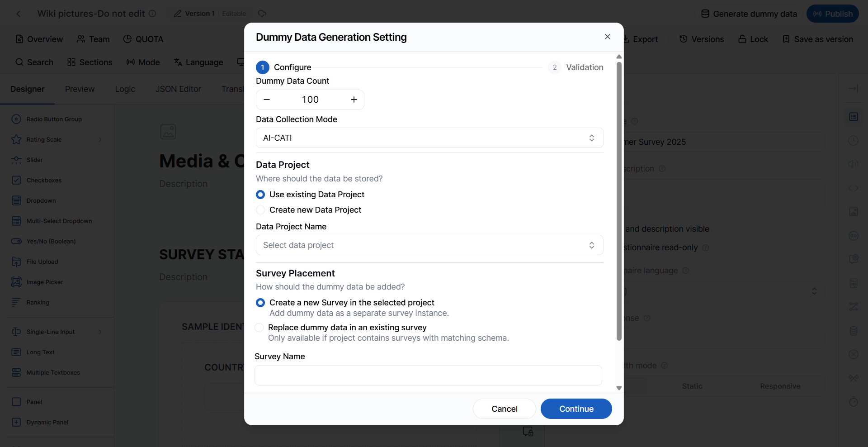This screenshot has width=868, height=447.
Task: Open the Team menu item
Action: tap(93, 39)
